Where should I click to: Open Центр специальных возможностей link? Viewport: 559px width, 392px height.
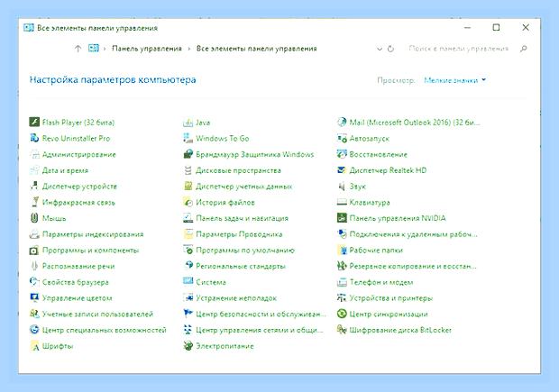[x=104, y=330]
